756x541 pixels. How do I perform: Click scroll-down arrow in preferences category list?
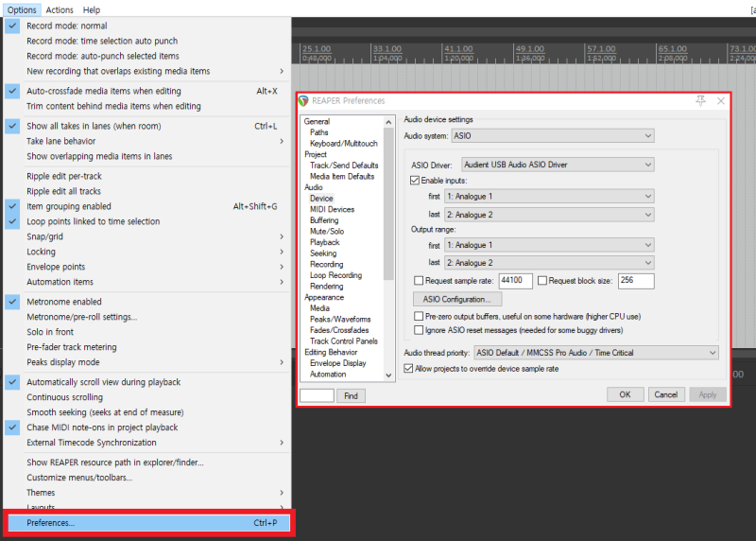click(388, 375)
